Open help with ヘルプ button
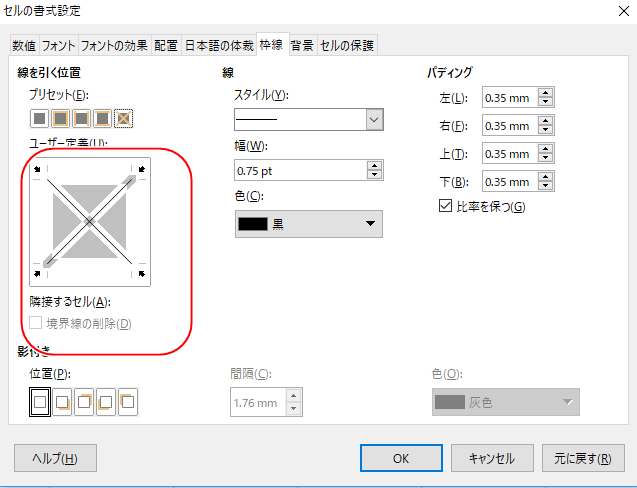The width and height of the screenshot is (637, 488). tap(55, 458)
